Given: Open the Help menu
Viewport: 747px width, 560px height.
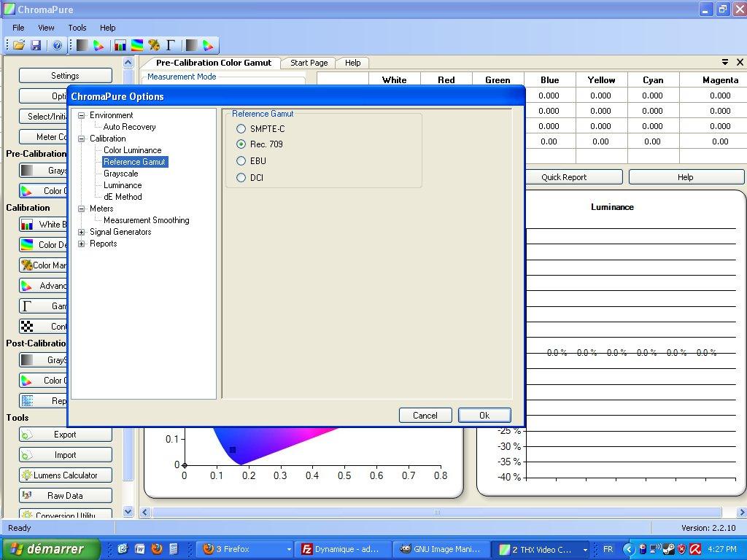Looking at the screenshot, I should [x=108, y=28].
